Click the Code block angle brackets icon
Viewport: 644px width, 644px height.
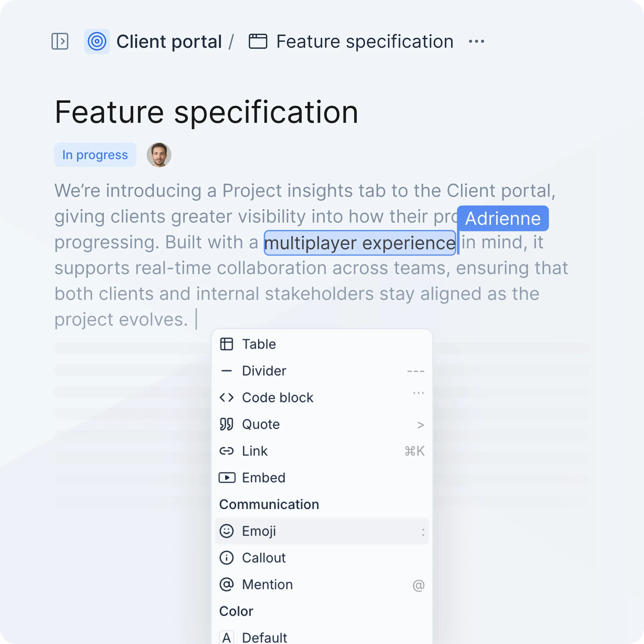point(227,397)
